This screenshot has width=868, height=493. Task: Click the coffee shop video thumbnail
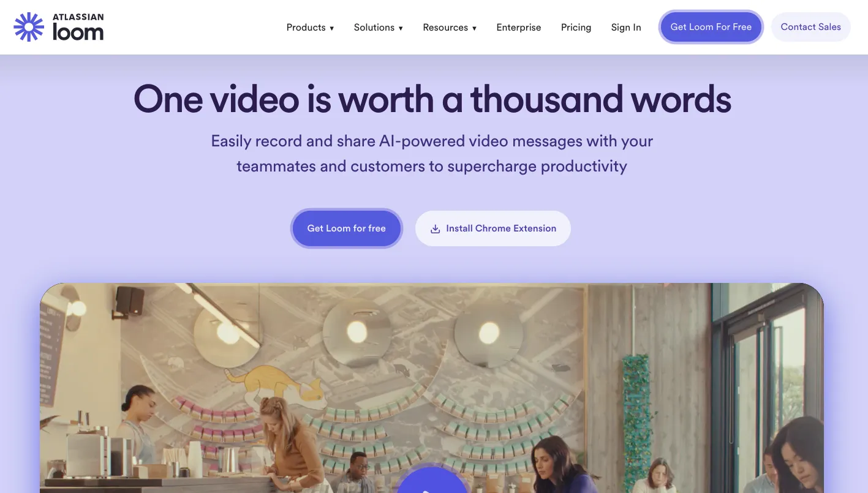tap(432, 388)
